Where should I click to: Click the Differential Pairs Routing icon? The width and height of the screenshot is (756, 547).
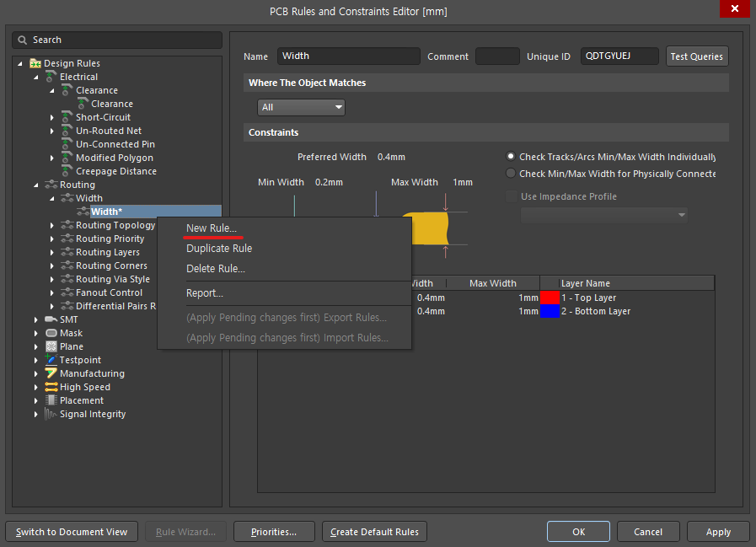click(x=67, y=306)
